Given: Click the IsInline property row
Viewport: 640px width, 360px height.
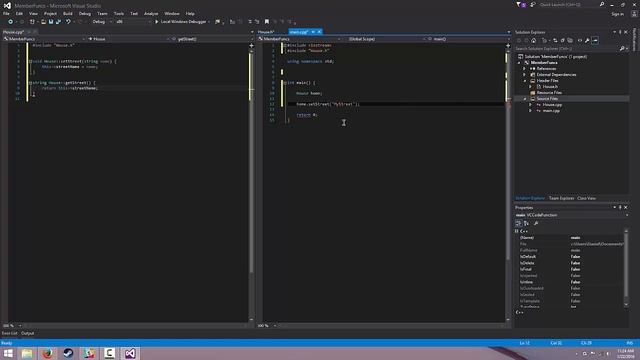Looking at the screenshot, I should (571, 282).
